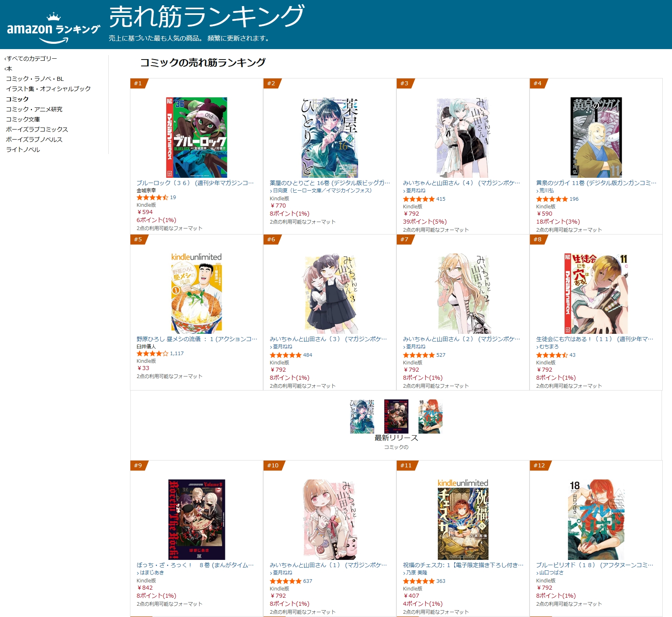Open 生徒会にも穴はある star reviews
This screenshot has width=672, height=617.
point(552,355)
